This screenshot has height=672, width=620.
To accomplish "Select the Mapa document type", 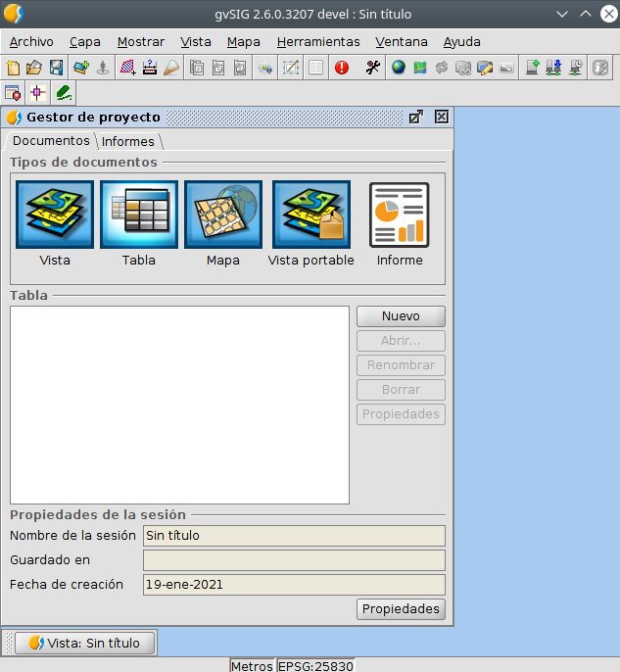I will pos(223,223).
